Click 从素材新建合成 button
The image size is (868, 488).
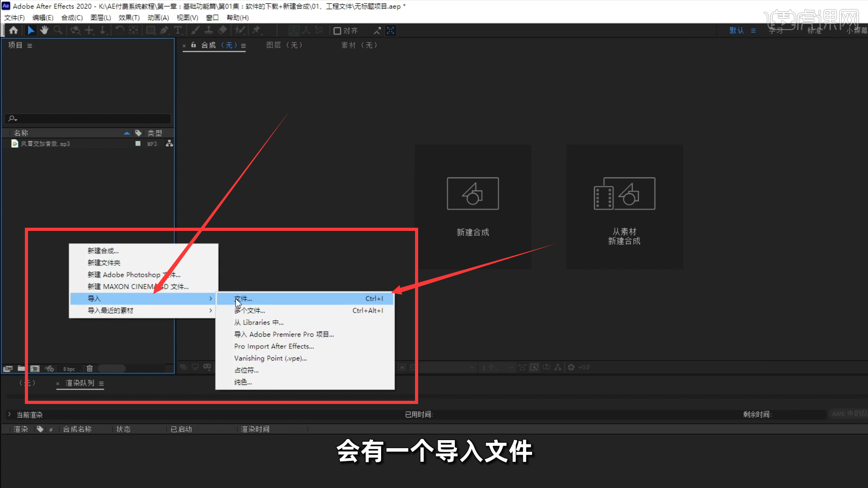(x=624, y=208)
